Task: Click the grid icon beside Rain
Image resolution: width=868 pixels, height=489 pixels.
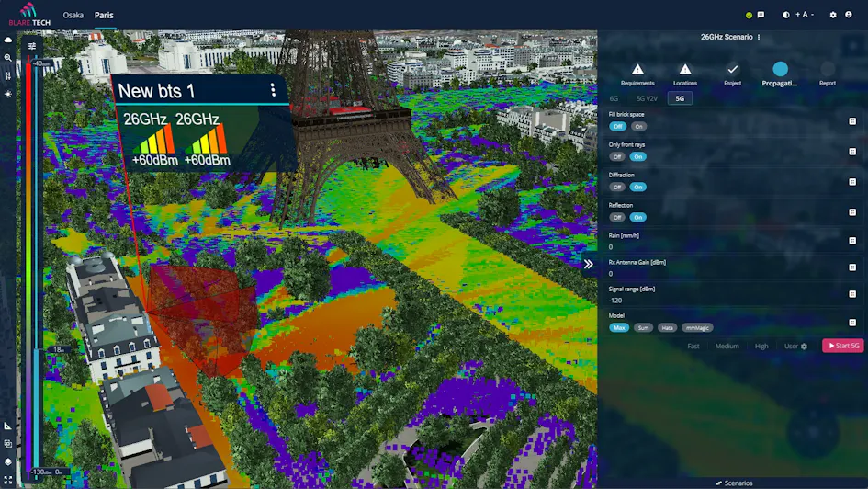Action: pyautogui.click(x=852, y=241)
